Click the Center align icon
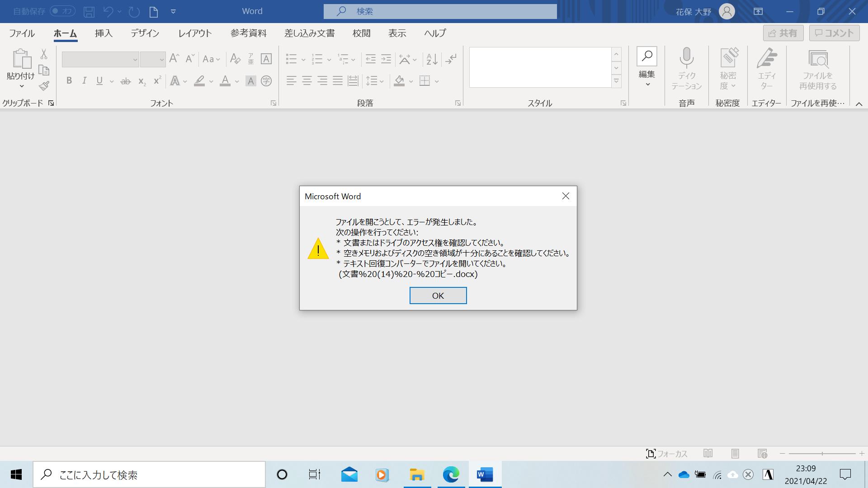The height and width of the screenshot is (488, 868). (x=307, y=81)
